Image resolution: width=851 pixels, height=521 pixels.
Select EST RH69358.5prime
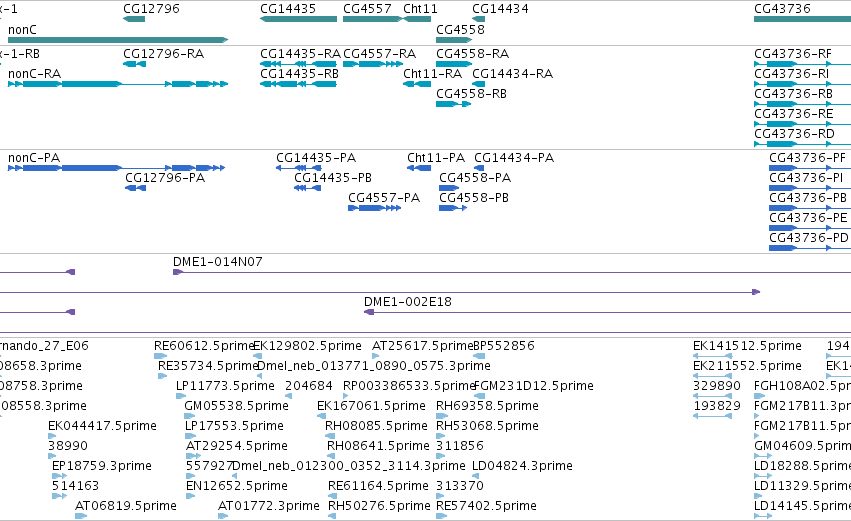tap(442, 417)
